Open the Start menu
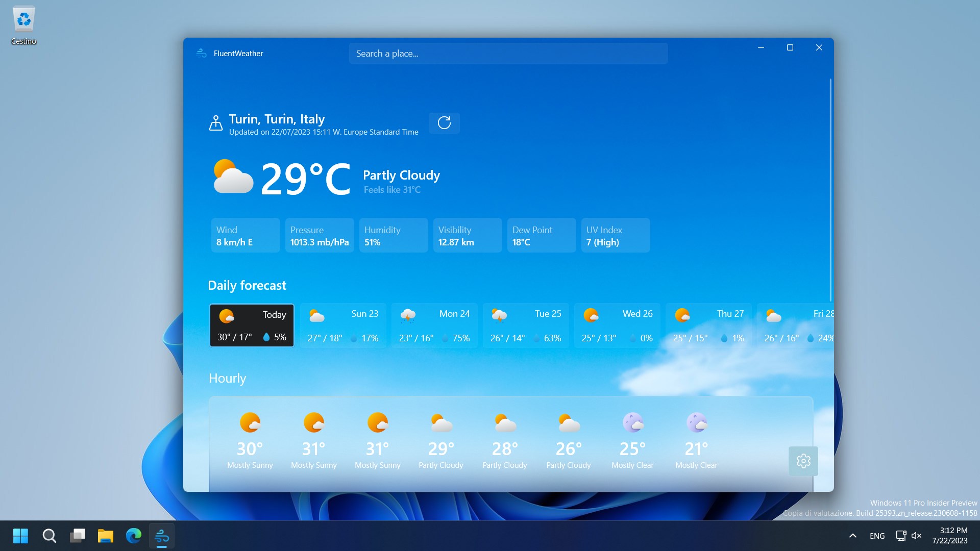980x551 pixels. (x=20, y=536)
